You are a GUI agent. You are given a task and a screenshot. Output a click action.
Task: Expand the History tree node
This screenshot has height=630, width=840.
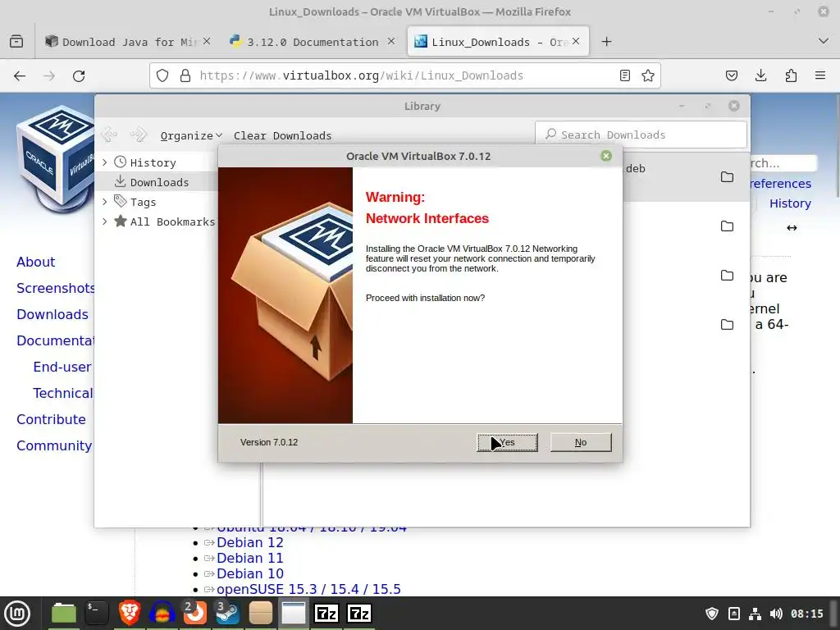105,162
